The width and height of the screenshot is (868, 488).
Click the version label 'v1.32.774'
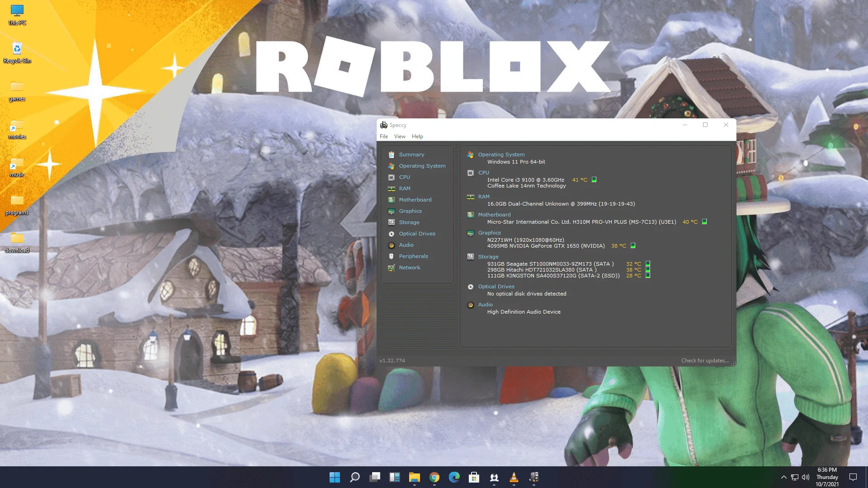coord(392,361)
